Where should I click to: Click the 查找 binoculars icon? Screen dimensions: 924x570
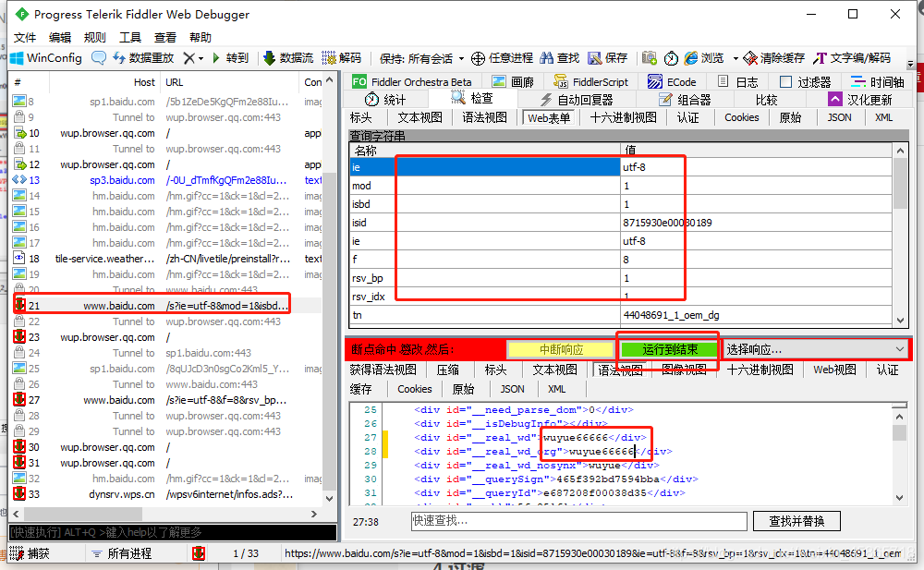pos(547,58)
